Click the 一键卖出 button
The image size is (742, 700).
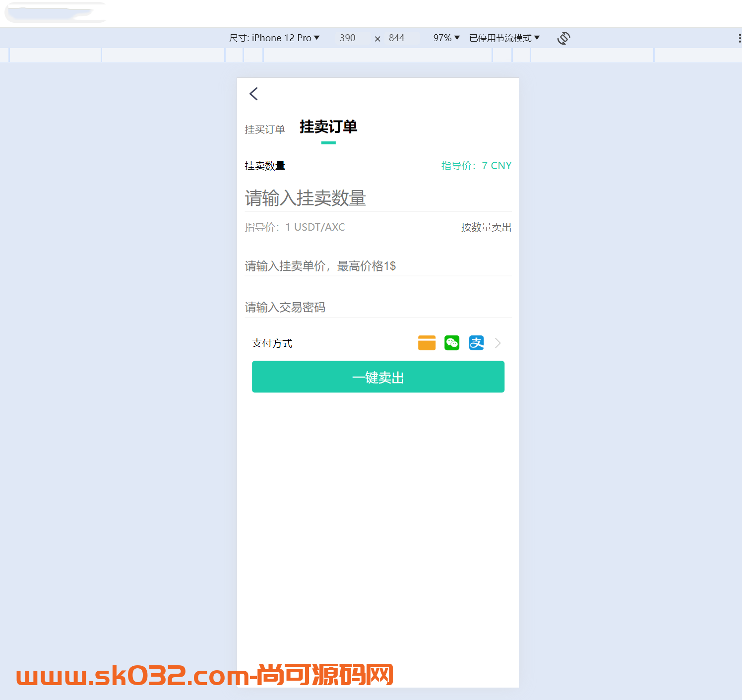(378, 377)
